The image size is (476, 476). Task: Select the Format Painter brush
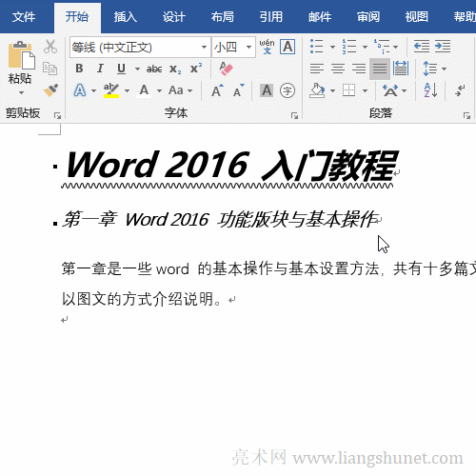coord(50,90)
